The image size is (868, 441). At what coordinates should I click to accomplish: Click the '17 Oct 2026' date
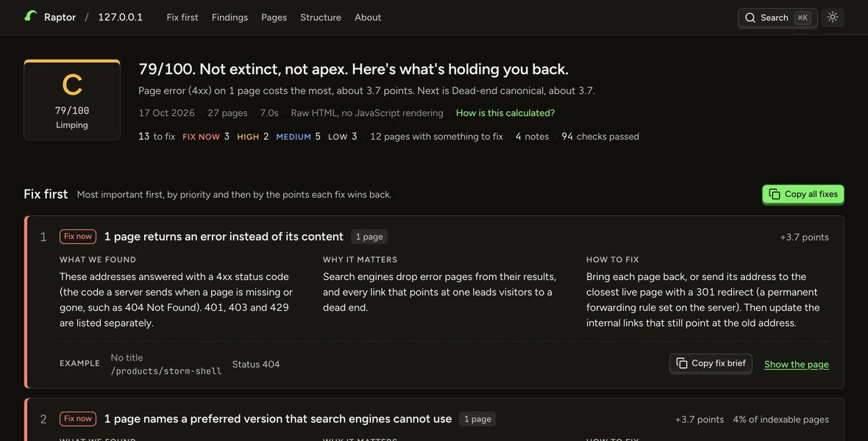[167, 113]
